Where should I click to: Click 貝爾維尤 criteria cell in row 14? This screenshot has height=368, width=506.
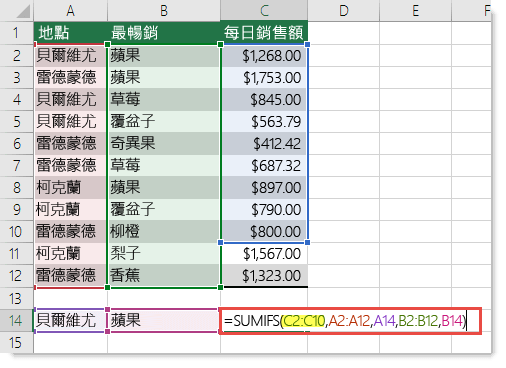[70, 320]
